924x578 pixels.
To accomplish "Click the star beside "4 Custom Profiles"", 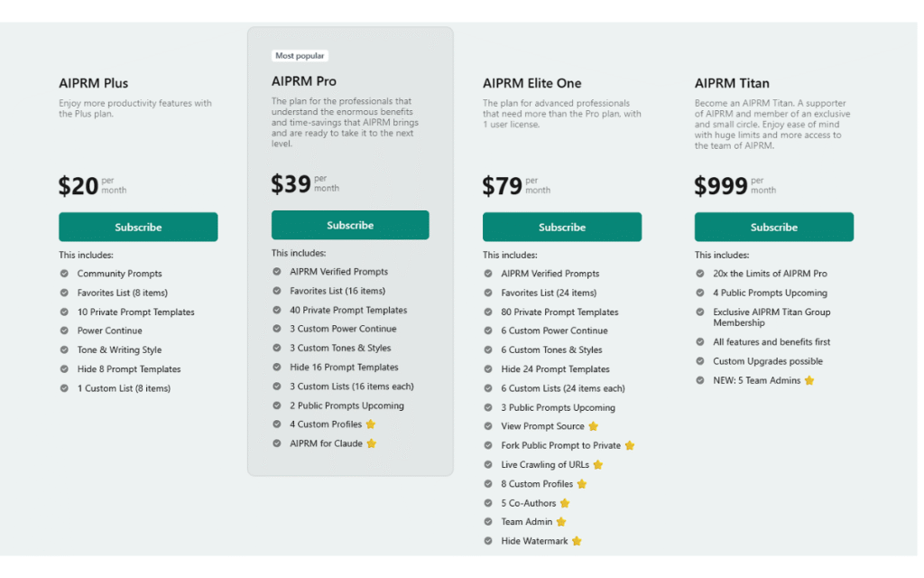I will pyautogui.click(x=371, y=424).
